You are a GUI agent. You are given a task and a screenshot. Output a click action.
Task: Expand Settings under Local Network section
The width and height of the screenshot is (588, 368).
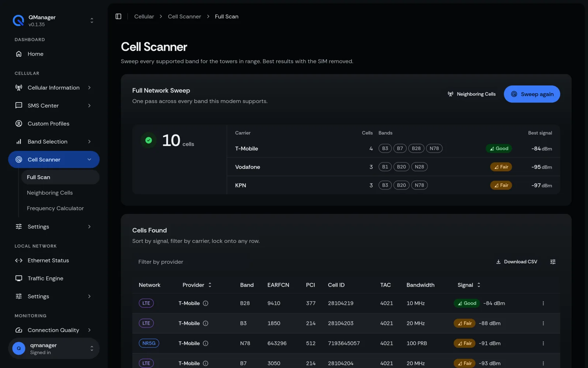point(54,297)
